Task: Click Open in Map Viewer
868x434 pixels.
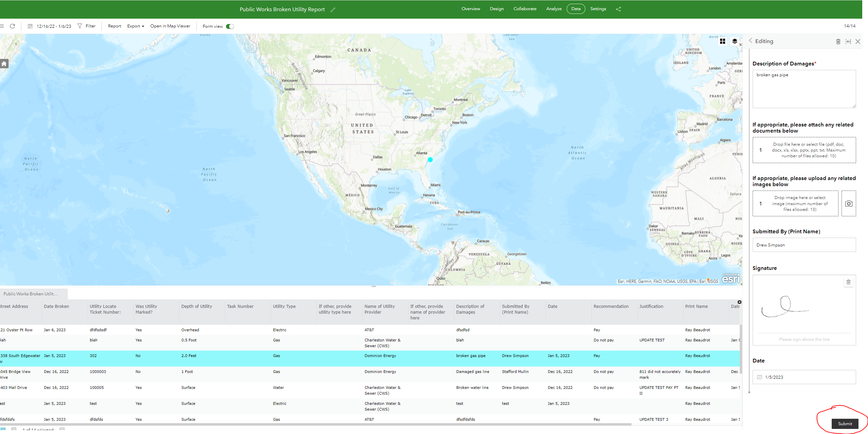Action: click(170, 26)
